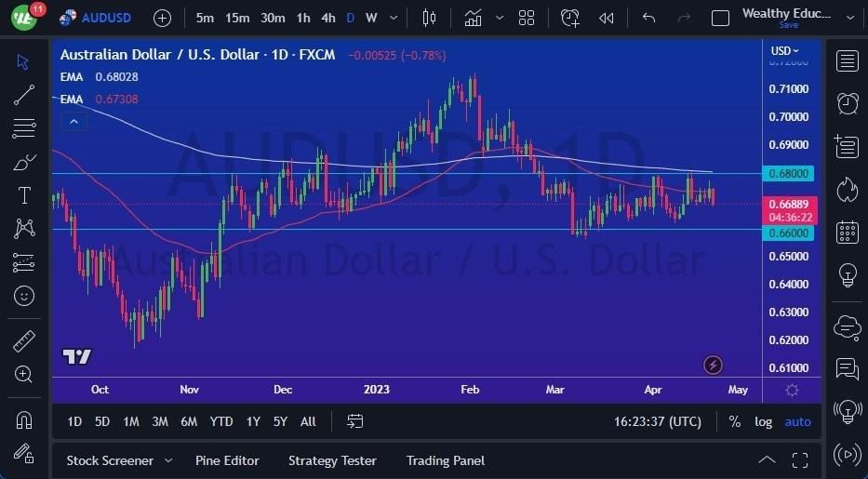
Task: Open the chart settings gear
Action: click(792, 390)
